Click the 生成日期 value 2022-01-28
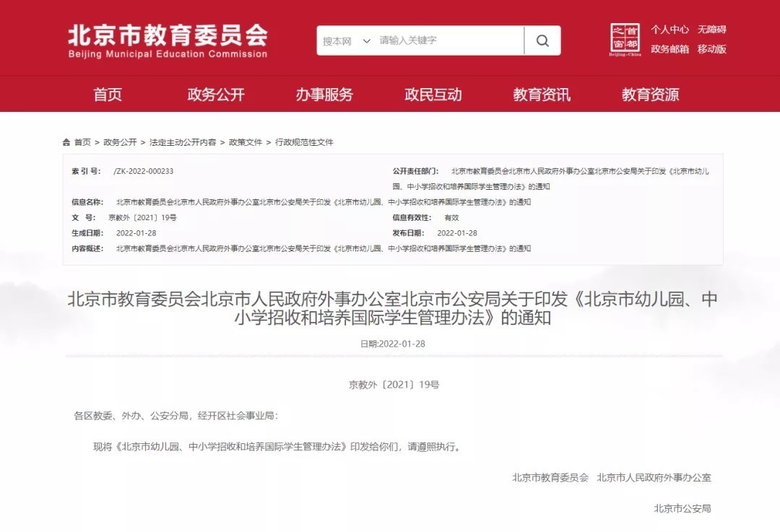The width and height of the screenshot is (780, 532). coord(136,232)
